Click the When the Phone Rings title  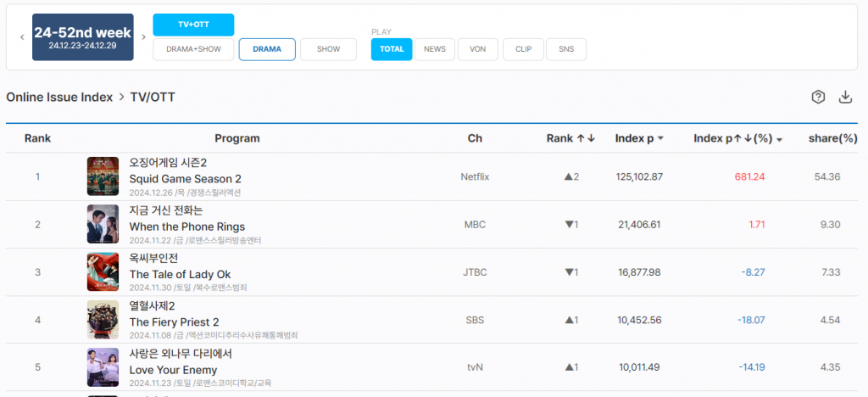click(x=187, y=227)
